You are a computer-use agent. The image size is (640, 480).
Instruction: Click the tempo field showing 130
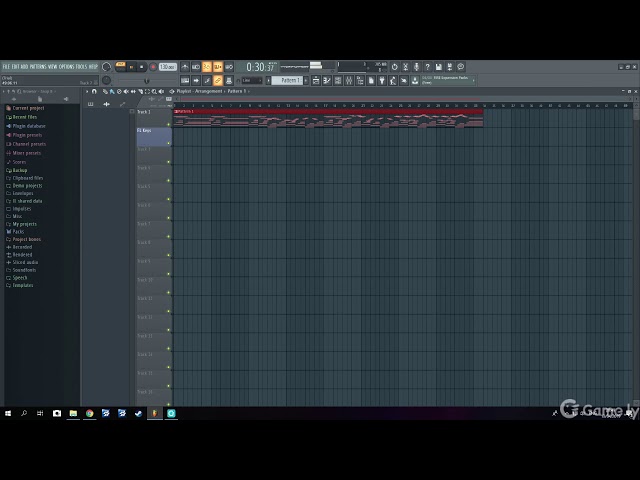tap(167, 67)
